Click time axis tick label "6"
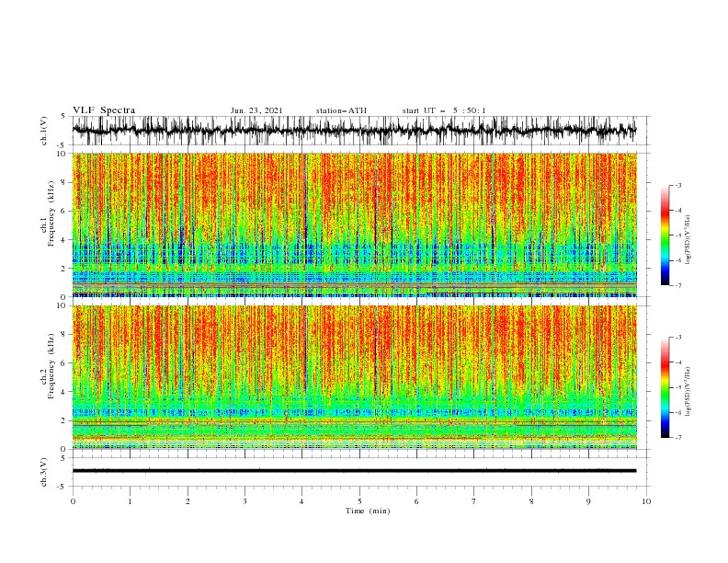The width and height of the screenshot is (728, 563). tap(416, 501)
